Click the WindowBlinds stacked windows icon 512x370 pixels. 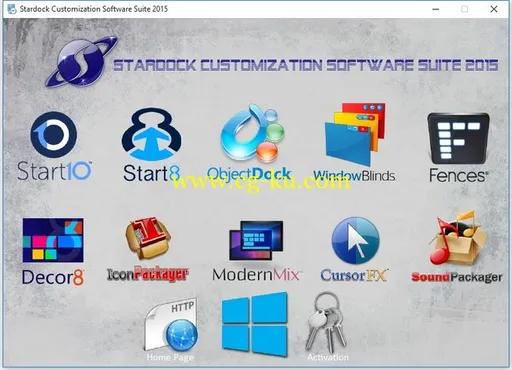click(x=355, y=134)
